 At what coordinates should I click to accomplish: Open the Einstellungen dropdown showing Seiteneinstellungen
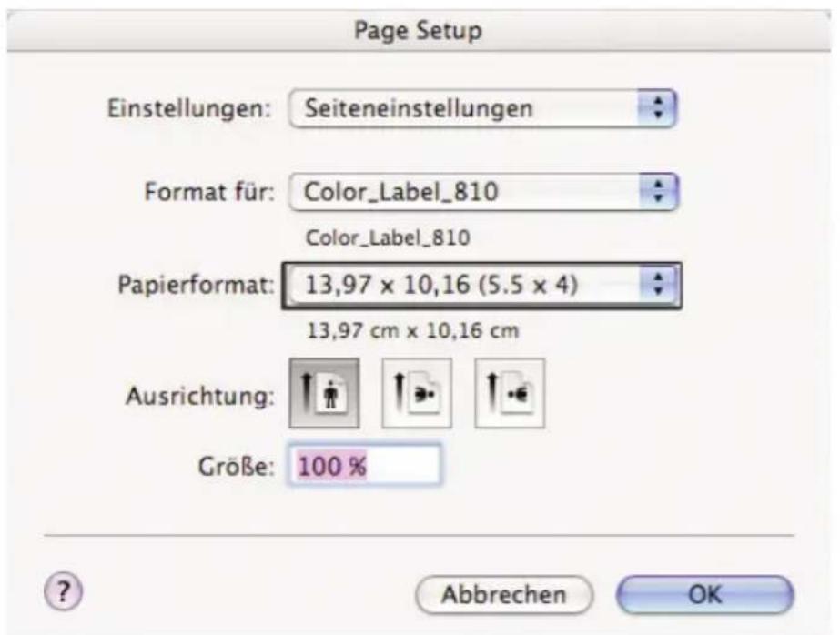482,108
